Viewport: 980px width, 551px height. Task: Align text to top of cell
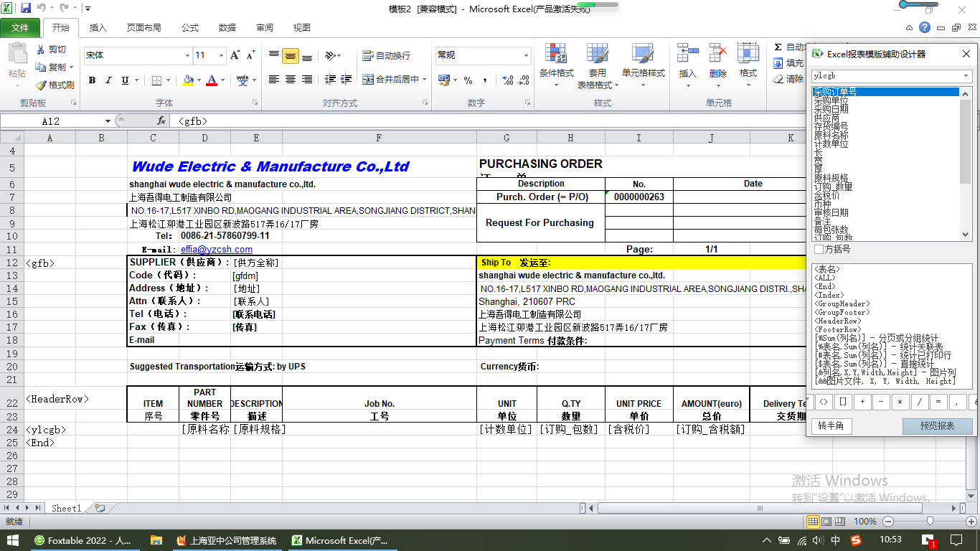[274, 55]
